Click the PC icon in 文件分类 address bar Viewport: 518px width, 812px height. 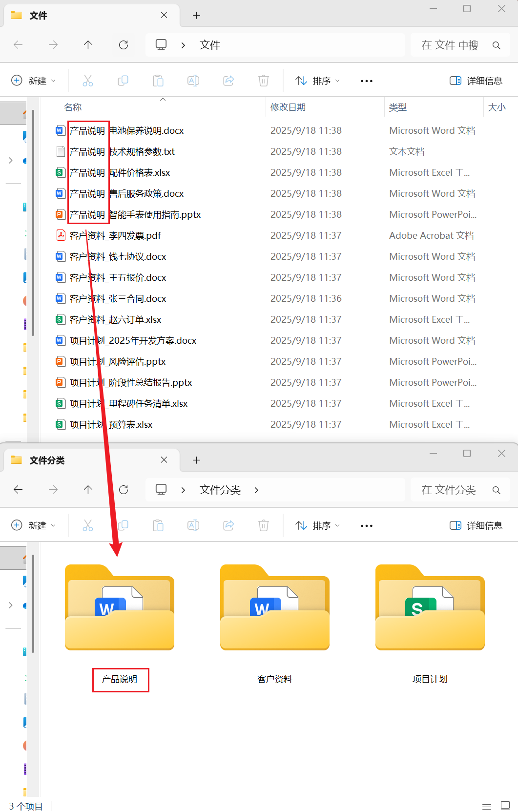coord(161,490)
